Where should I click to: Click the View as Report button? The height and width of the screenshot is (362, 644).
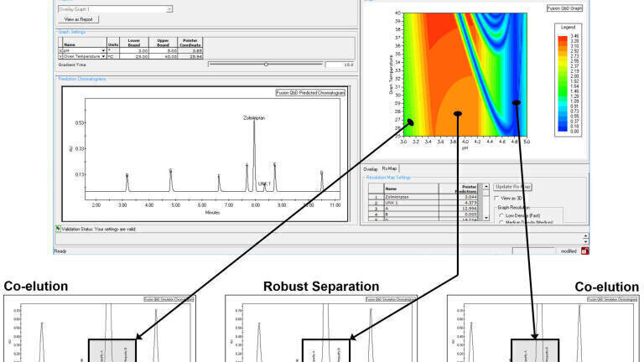tap(79, 19)
